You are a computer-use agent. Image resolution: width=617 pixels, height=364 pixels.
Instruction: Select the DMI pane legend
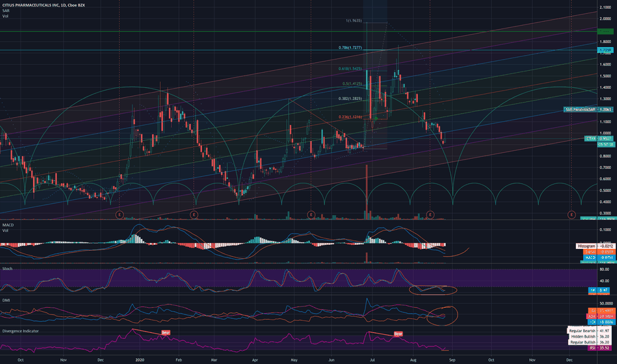tap(6, 300)
